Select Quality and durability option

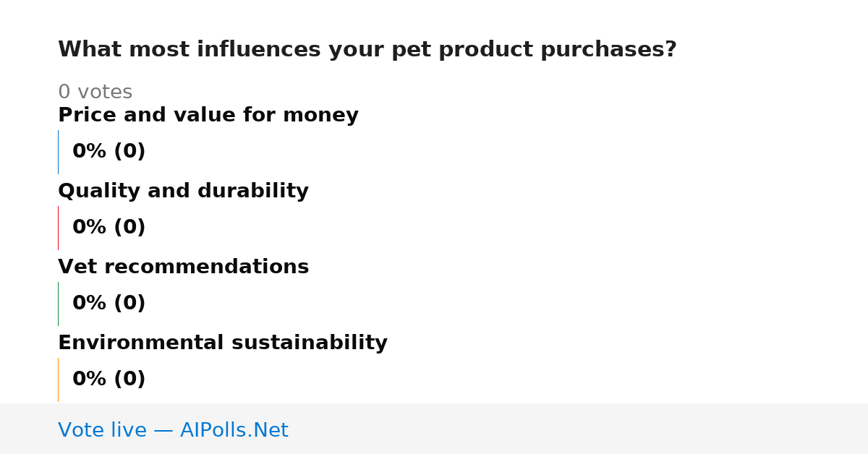183,192
